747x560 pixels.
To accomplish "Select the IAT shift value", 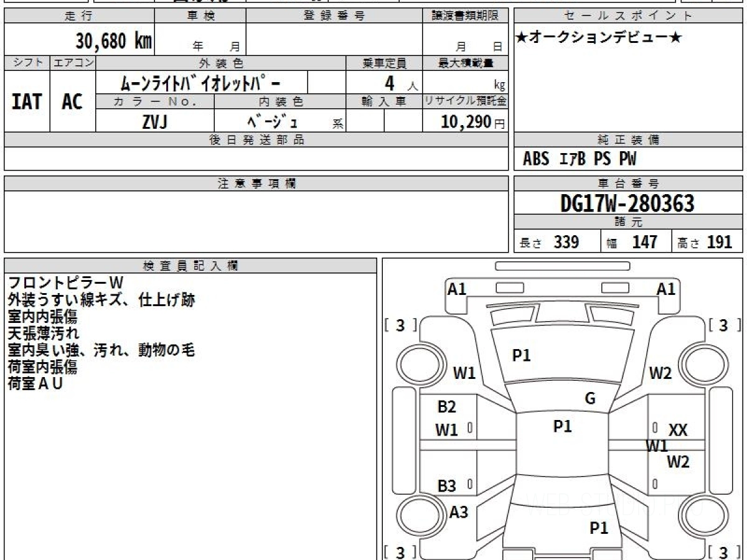I will pos(27,101).
